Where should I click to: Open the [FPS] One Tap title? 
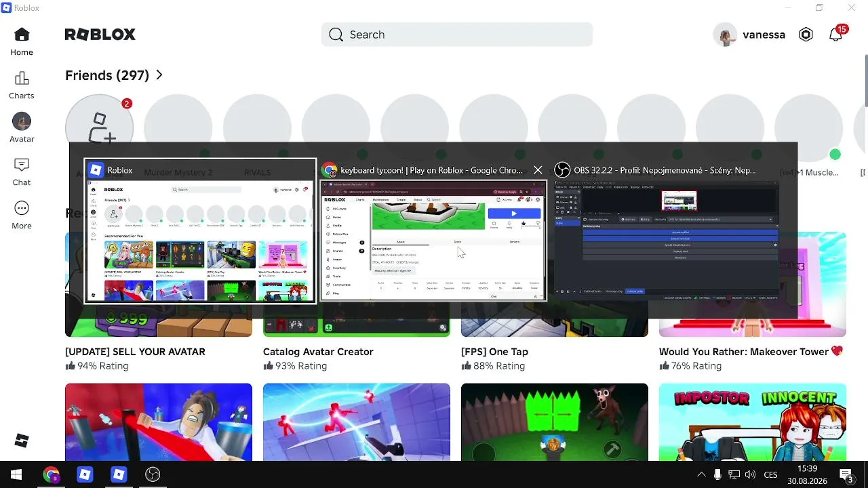(494, 352)
